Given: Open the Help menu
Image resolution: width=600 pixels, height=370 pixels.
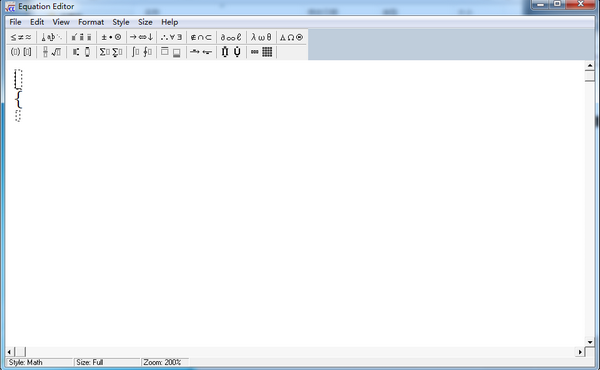Looking at the screenshot, I should pyautogui.click(x=170, y=22).
